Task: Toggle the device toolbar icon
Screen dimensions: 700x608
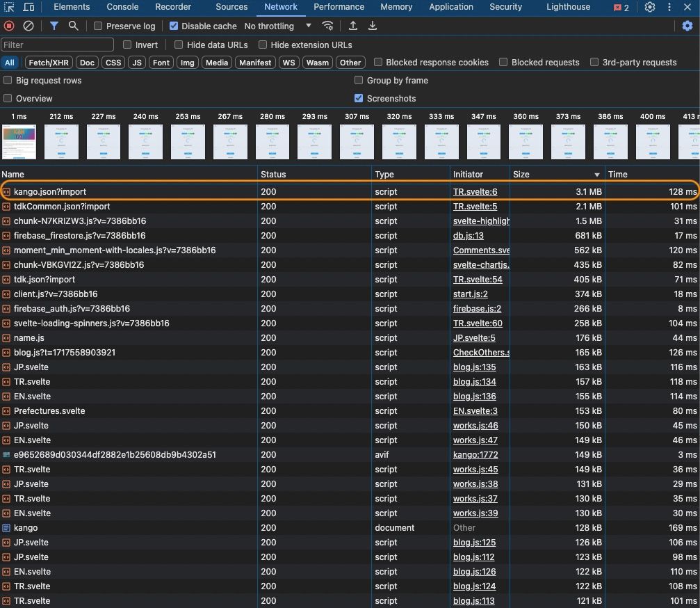Action: (x=29, y=7)
